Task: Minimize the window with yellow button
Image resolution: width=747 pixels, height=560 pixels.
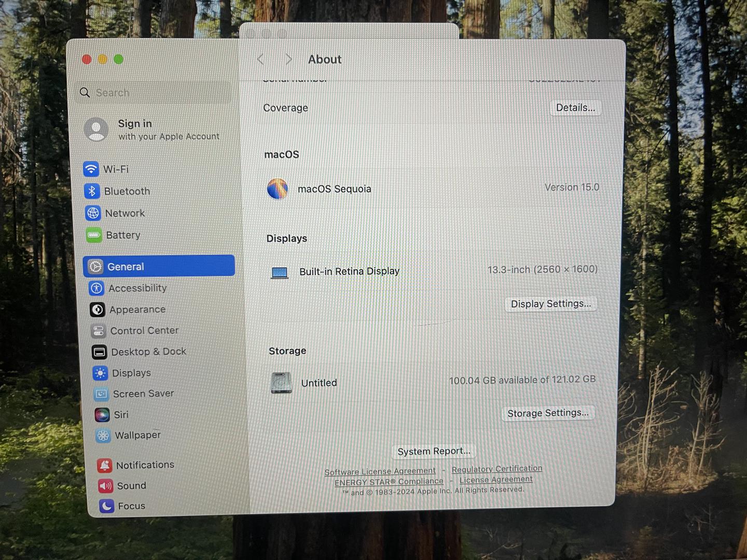Action: [x=103, y=60]
